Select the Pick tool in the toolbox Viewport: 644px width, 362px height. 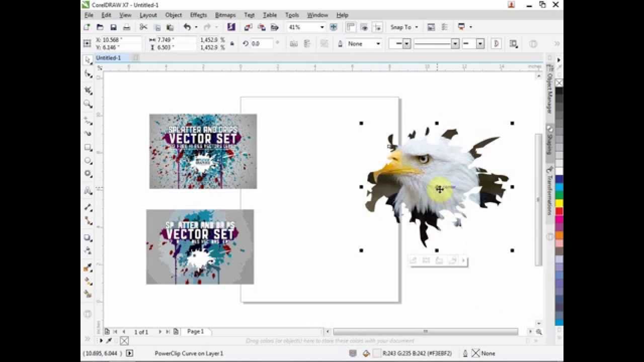[x=88, y=60]
